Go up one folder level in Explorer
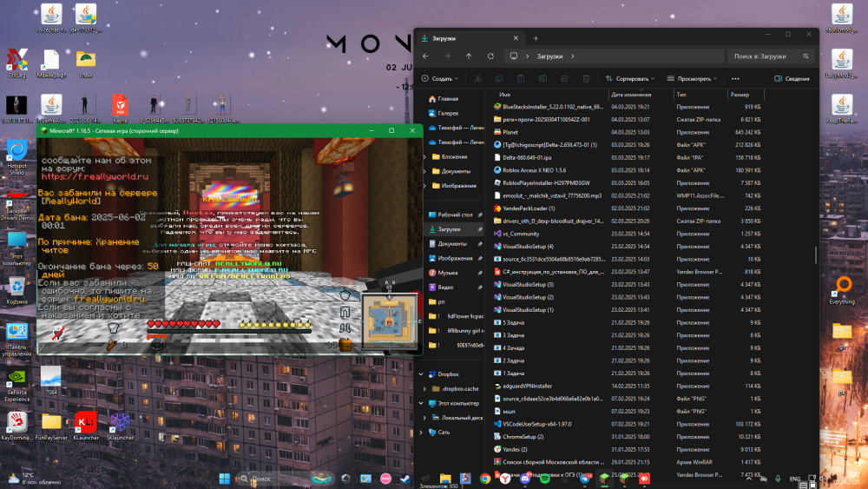The height and width of the screenshot is (489, 868). (x=469, y=56)
